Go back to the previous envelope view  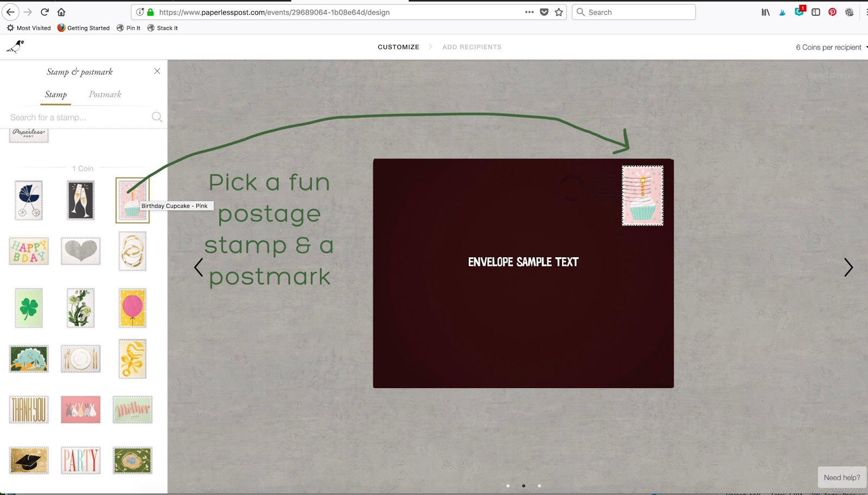click(198, 268)
